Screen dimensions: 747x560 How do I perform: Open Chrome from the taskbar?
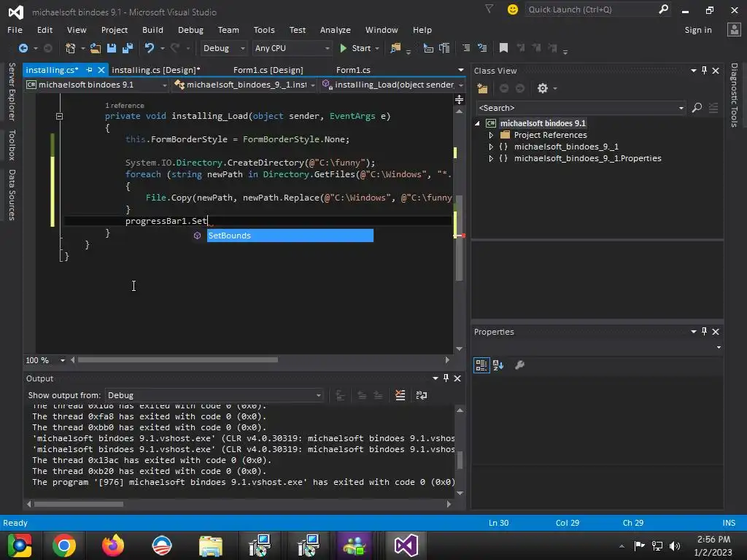pyautogui.click(x=64, y=545)
